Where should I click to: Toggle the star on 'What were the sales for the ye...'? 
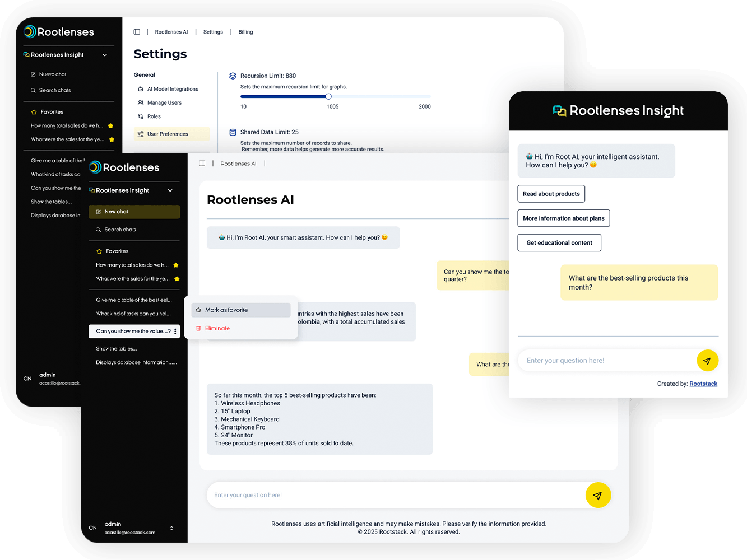[x=176, y=278]
